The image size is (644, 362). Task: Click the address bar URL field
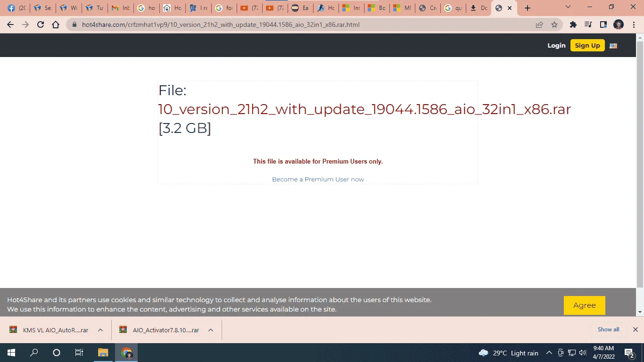(302, 25)
